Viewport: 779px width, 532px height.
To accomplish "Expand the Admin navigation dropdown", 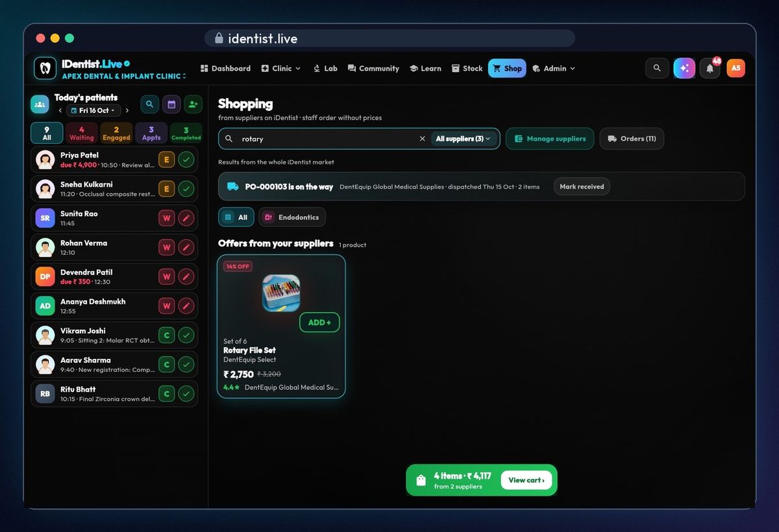I will [x=554, y=68].
